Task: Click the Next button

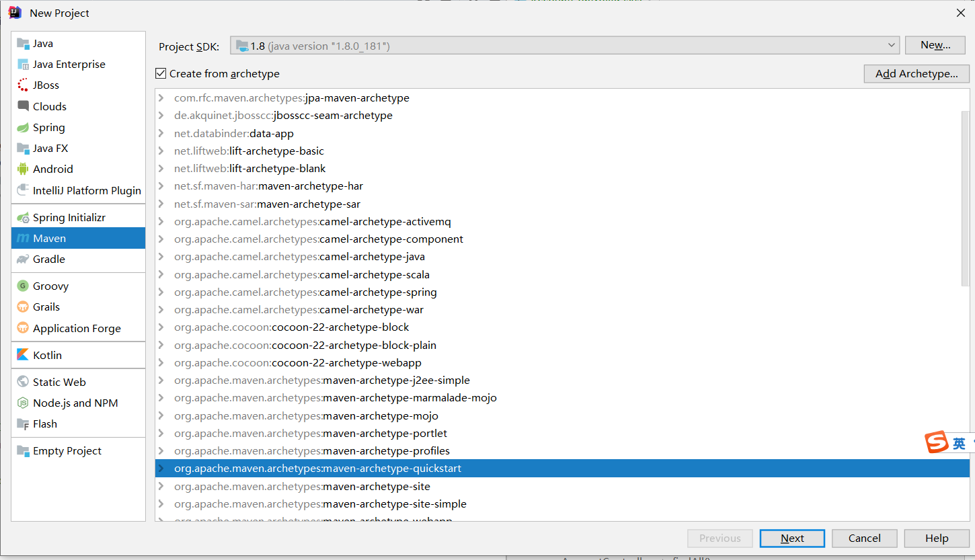Action: 792,538
